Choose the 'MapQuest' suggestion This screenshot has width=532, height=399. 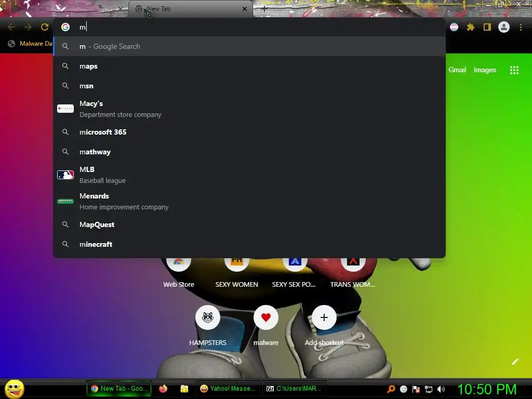pyautogui.click(x=249, y=224)
